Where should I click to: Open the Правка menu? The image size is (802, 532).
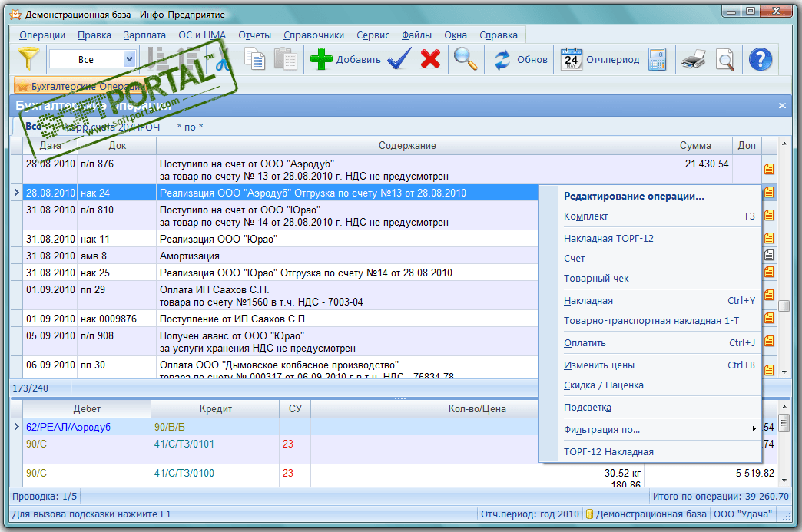point(94,35)
